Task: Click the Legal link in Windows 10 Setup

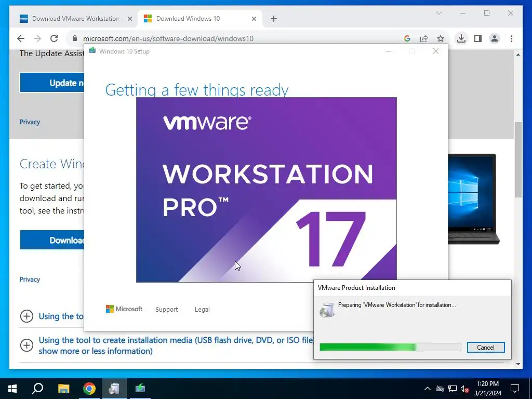Action: [x=202, y=309]
